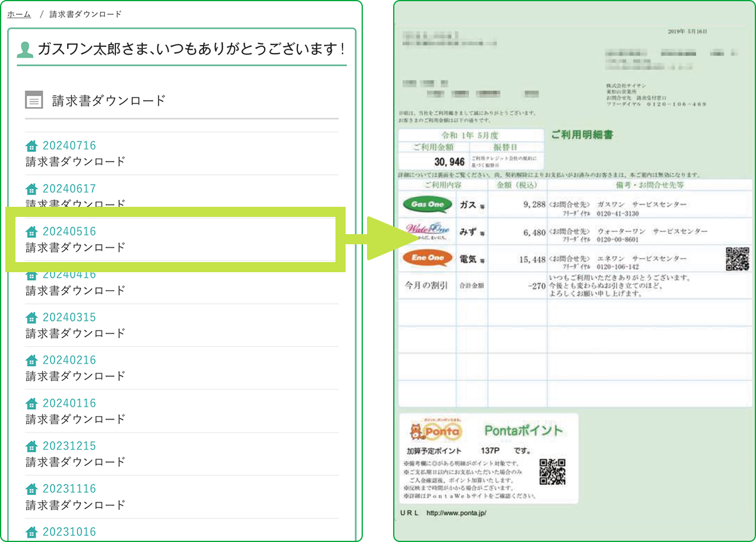This screenshot has width=756, height=542.
Task: Click the 20231016 invoice date
Action: pyautogui.click(x=69, y=531)
